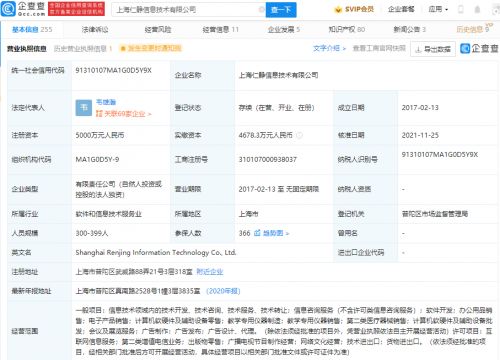
Task: Select staff size value 300-399人
Action: [x=92, y=233]
